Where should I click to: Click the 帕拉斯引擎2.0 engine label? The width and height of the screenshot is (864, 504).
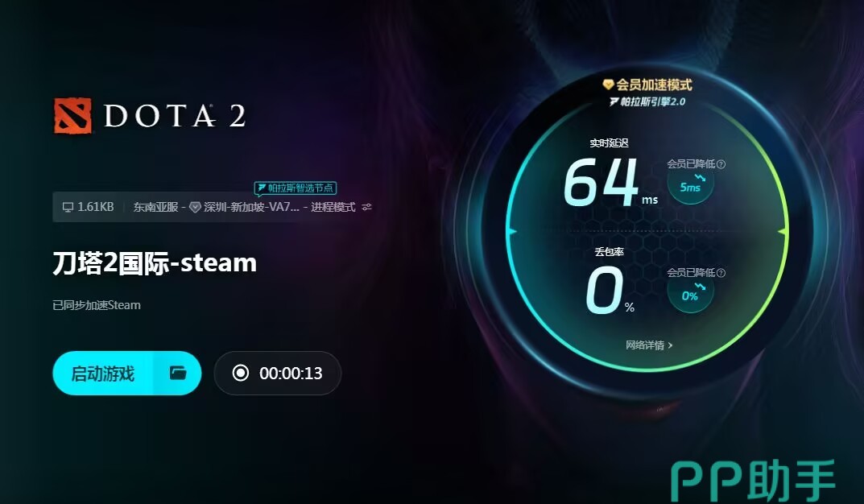click(x=647, y=101)
